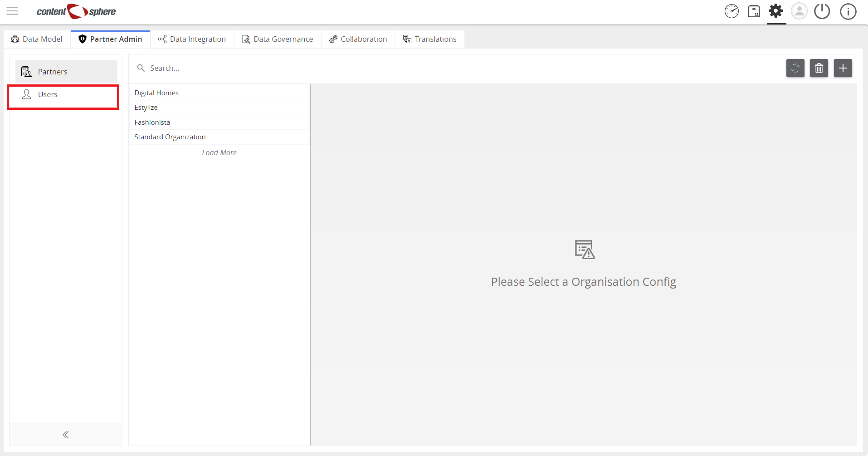Select Fashionista partner
Image resolution: width=868 pixels, height=456 pixels.
219,123
